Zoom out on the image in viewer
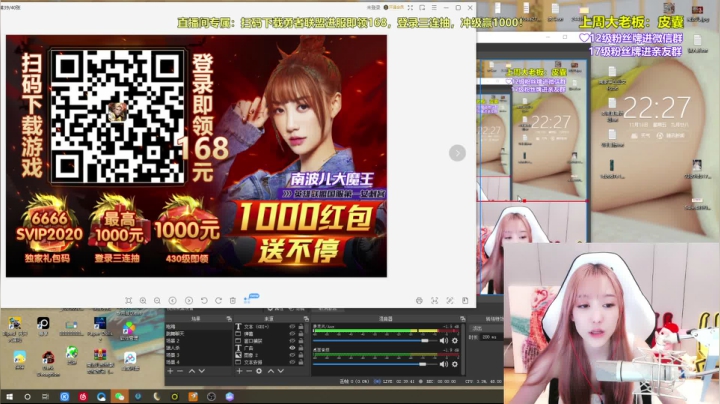The width and height of the screenshot is (720, 404). tap(157, 300)
